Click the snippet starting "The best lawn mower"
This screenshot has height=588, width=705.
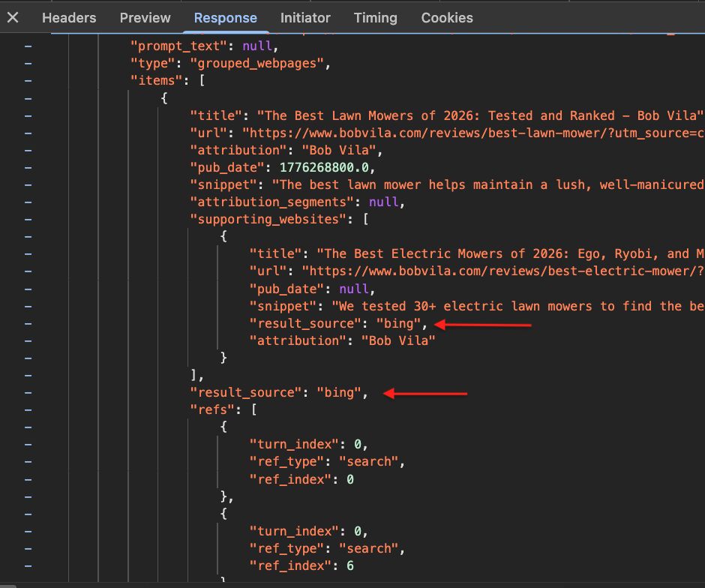click(x=487, y=184)
